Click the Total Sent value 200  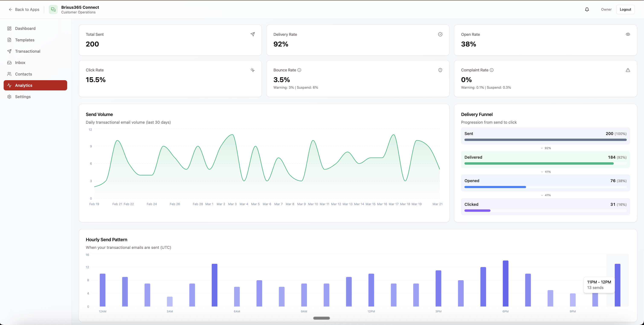tap(92, 44)
